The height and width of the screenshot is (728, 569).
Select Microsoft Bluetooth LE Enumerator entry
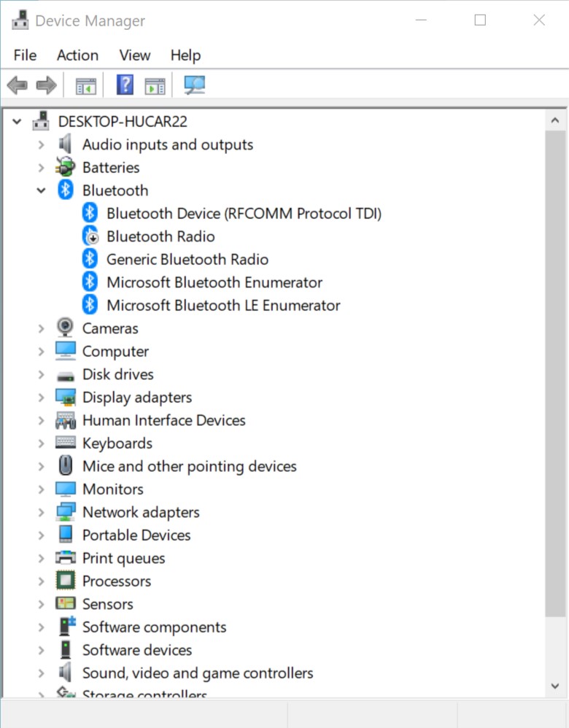coord(223,305)
